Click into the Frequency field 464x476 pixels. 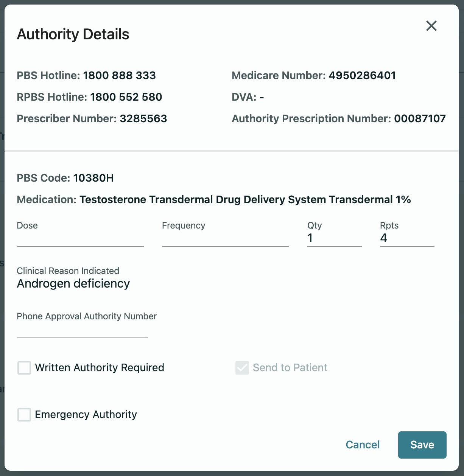(x=225, y=238)
